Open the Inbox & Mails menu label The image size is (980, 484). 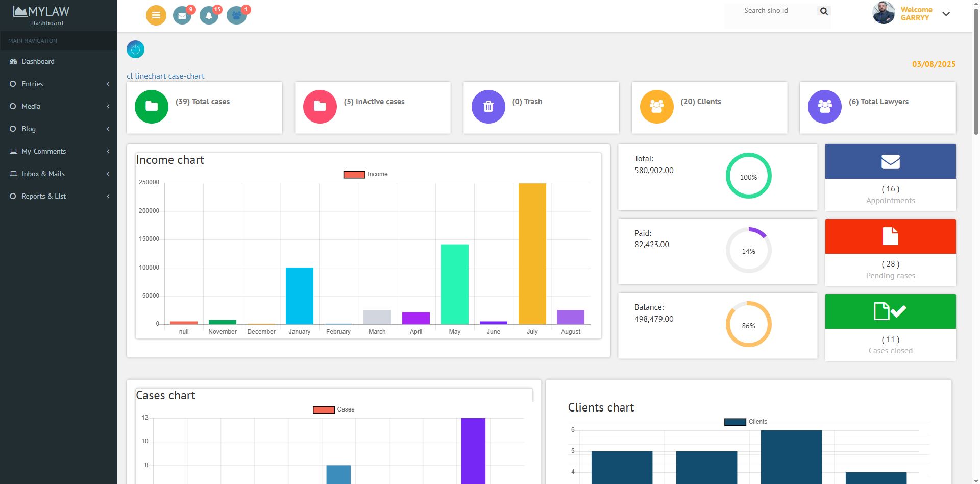tap(43, 174)
